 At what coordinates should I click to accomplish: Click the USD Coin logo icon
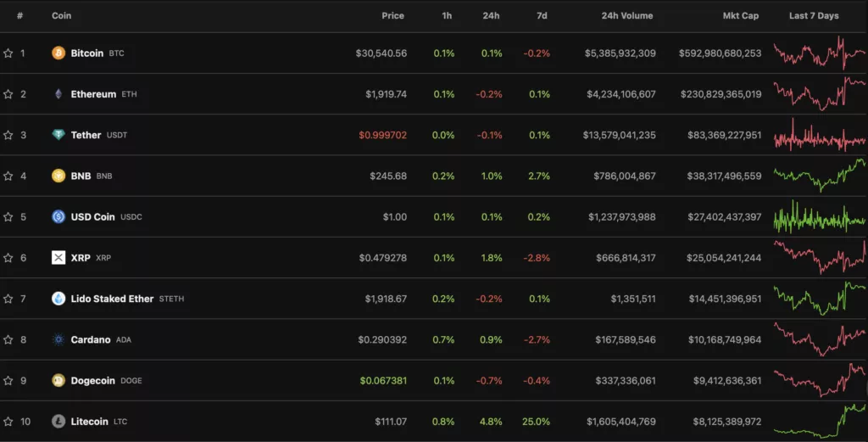coord(58,216)
